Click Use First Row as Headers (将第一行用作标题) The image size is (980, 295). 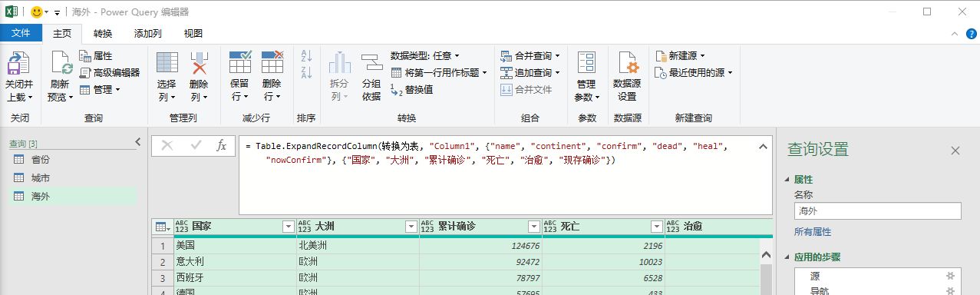440,72
